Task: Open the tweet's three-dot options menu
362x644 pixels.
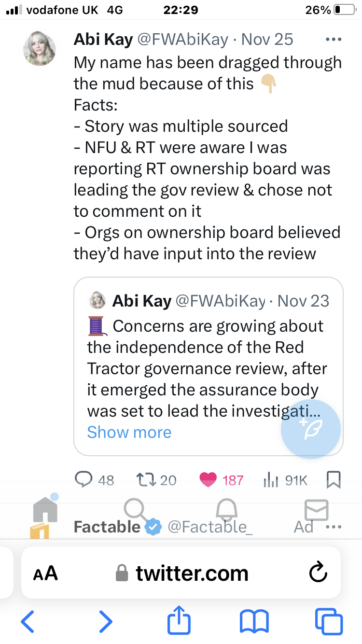Action: pyautogui.click(x=334, y=39)
